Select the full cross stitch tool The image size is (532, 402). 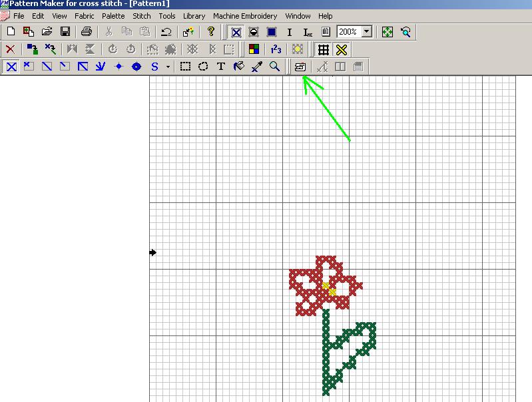(x=11, y=67)
